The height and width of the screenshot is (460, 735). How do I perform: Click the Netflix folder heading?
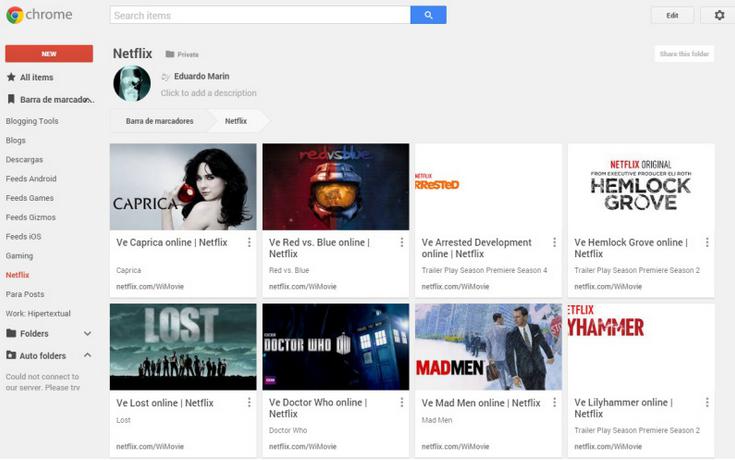132,53
